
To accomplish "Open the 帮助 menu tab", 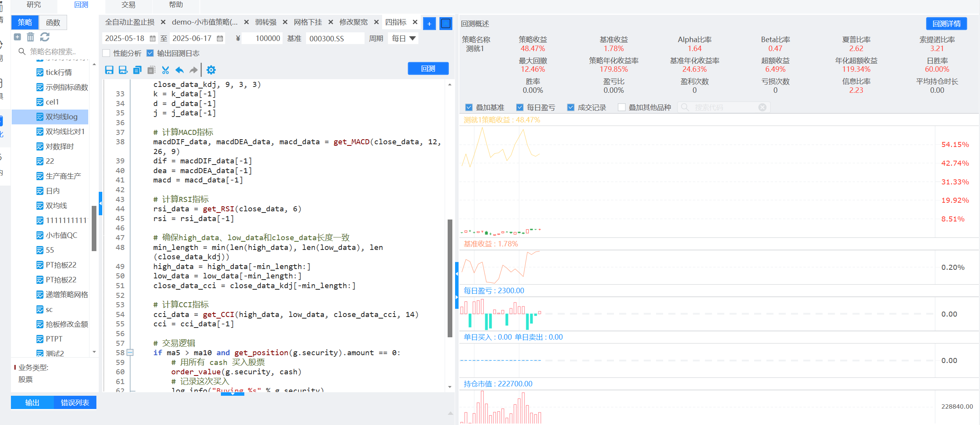I will 176,5.
